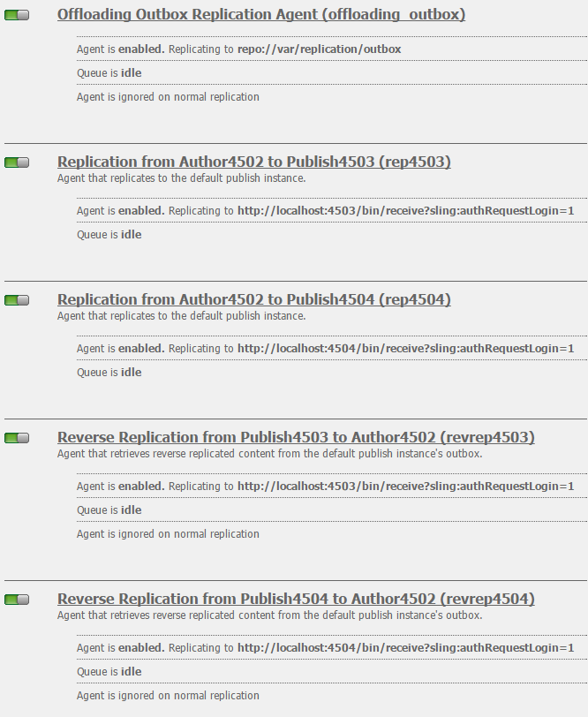Select repo://var/replication/outbox target text
This screenshot has height=717, width=588.
pyautogui.click(x=319, y=49)
